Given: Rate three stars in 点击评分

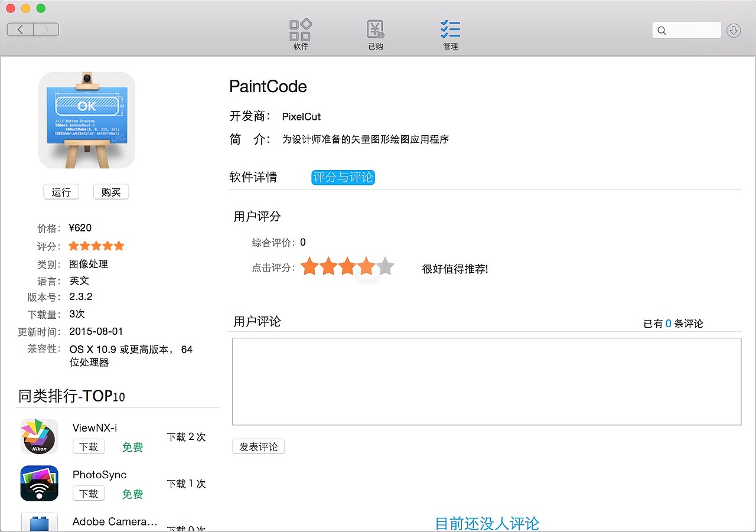Looking at the screenshot, I should [x=347, y=266].
